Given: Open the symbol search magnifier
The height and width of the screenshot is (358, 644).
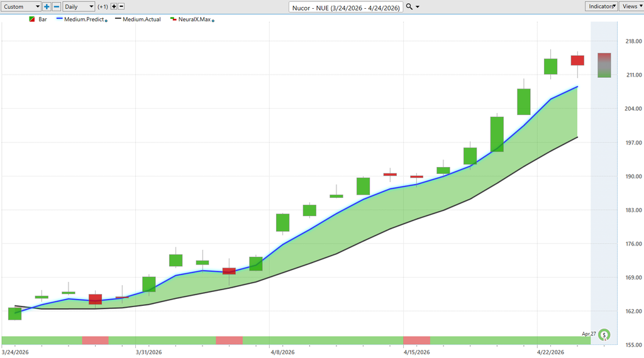Looking at the screenshot, I should [x=409, y=6].
